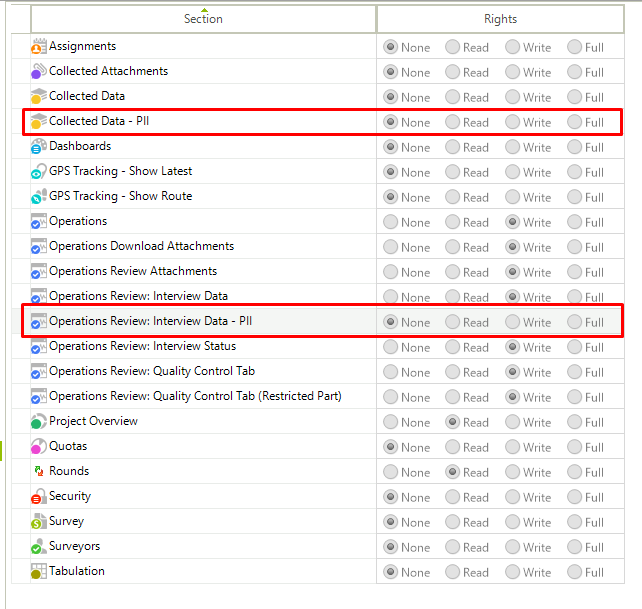The width and height of the screenshot is (642, 609).
Task: Click the Assignments section icon
Action: [x=38, y=46]
